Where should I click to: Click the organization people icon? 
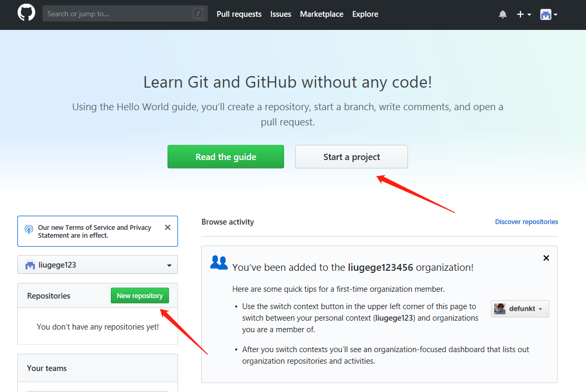219,263
